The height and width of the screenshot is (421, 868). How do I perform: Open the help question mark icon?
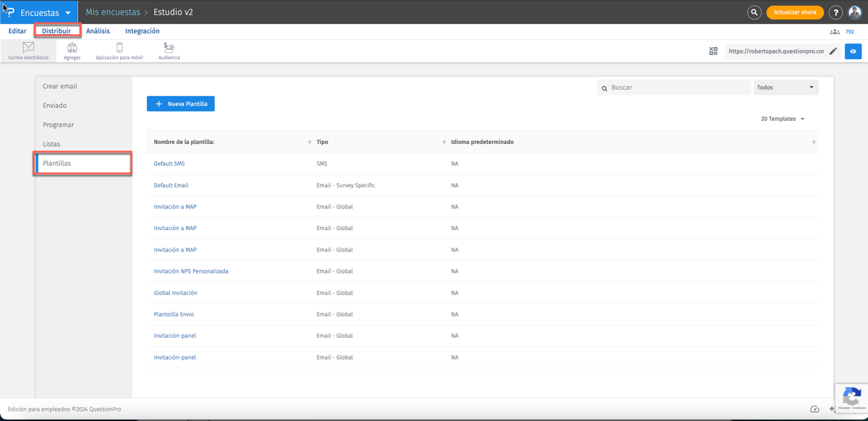pyautogui.click(x=835, y=12)
